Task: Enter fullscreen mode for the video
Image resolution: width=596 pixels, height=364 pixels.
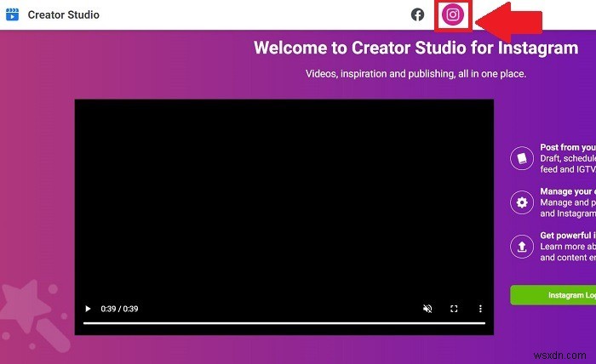Action: click(x=454, y=309)
